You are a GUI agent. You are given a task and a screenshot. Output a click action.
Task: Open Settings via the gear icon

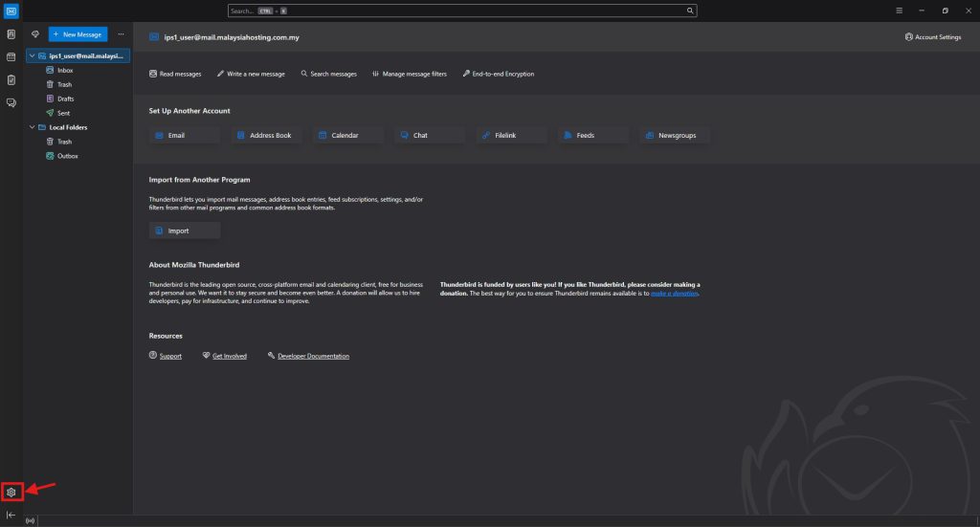click(11, 492)
